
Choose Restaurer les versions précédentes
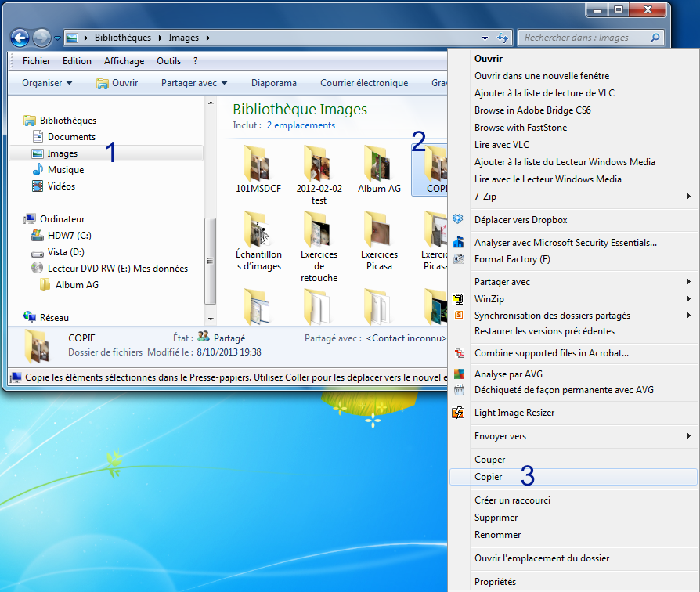coord(573,331)
